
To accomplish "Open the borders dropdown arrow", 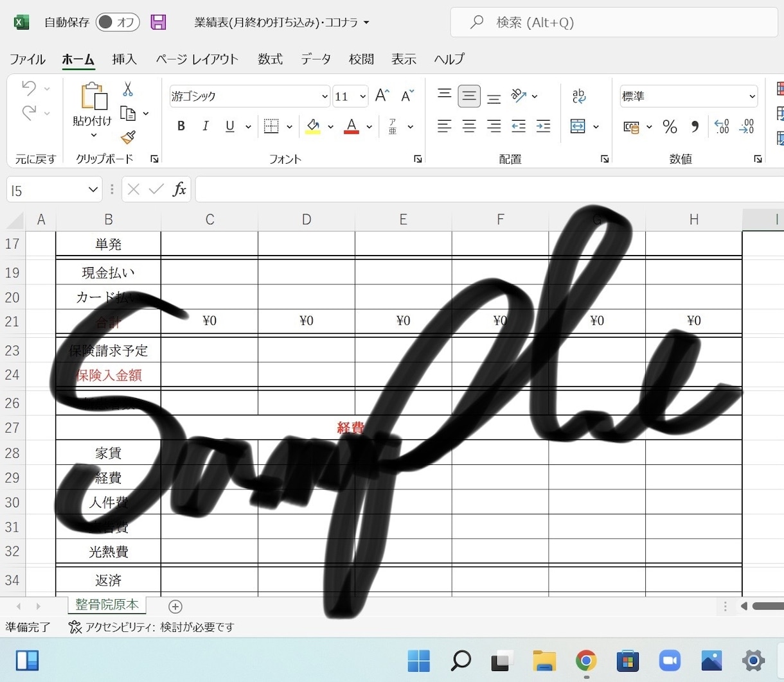I will click(289, 127).
